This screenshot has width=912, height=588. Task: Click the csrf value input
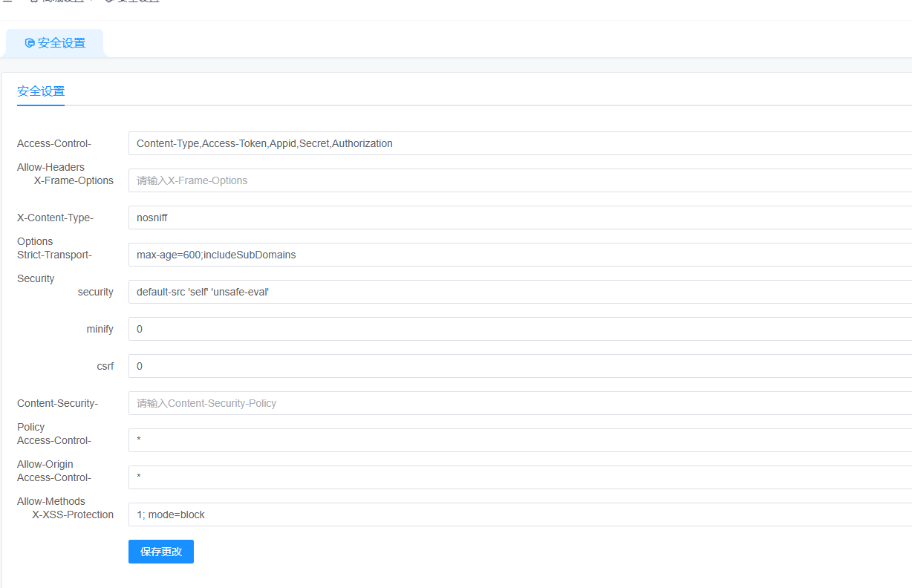(x=520, y=366)
